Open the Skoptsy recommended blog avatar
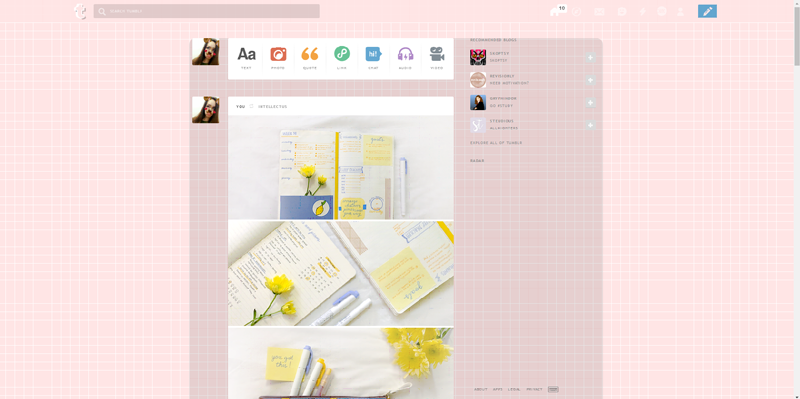The width and height of the screenshot is (800, 399). [478, 57]
